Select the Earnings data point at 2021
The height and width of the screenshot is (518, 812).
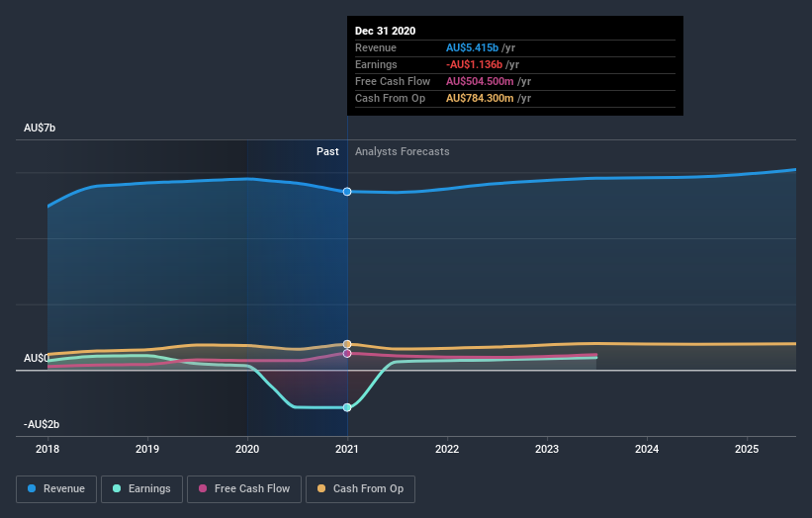347,407
